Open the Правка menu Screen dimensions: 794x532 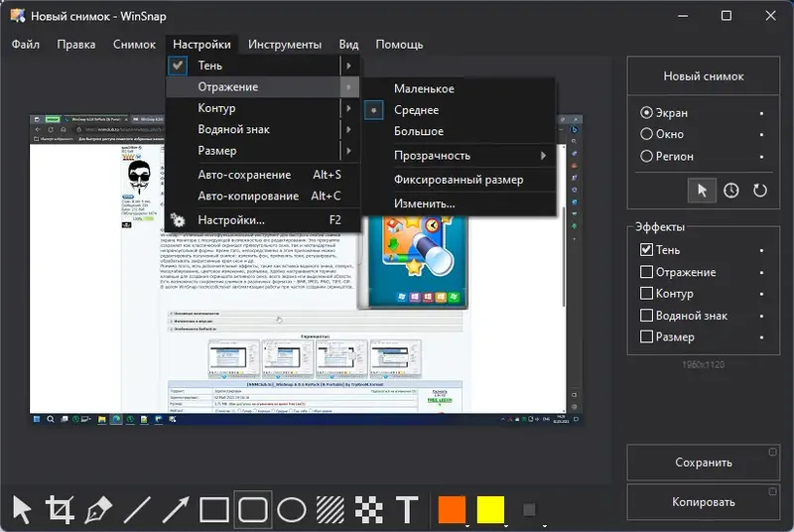76,45
